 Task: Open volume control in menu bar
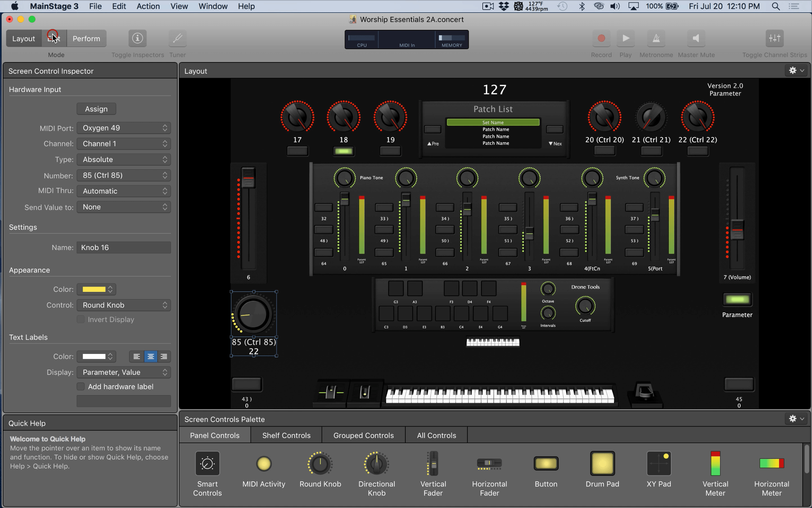(614, 6)
